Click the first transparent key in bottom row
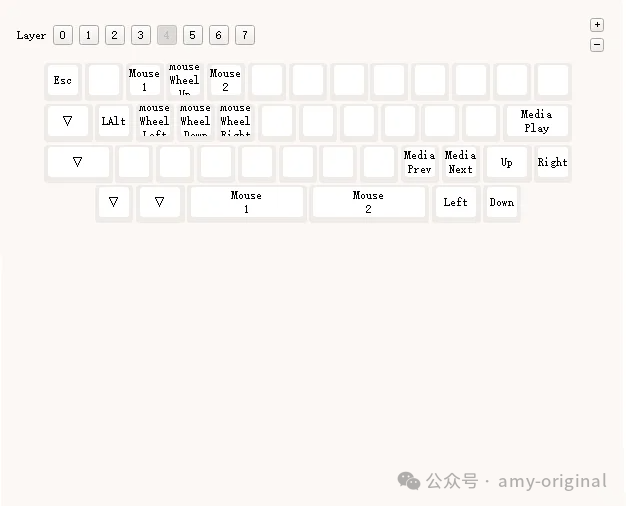This screenshot has width=626, height=506. click(114, 203)
